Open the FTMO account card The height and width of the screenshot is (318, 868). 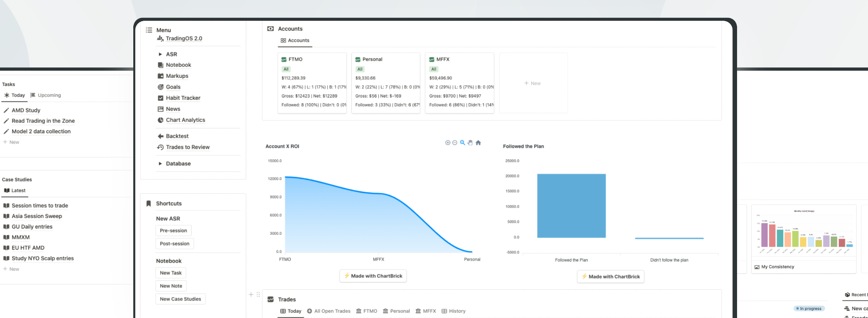click(x=312, y=82)
